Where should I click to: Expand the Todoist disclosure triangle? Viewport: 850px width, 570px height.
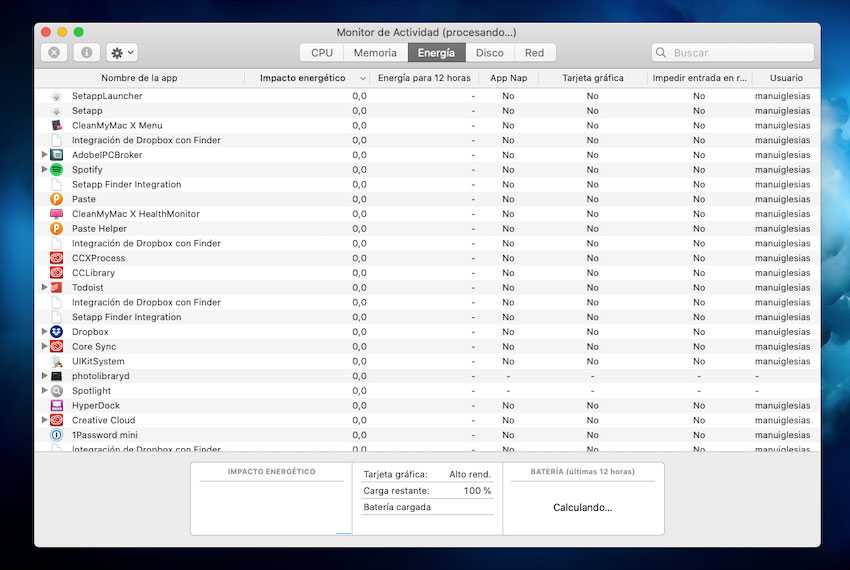click(44, 287)
